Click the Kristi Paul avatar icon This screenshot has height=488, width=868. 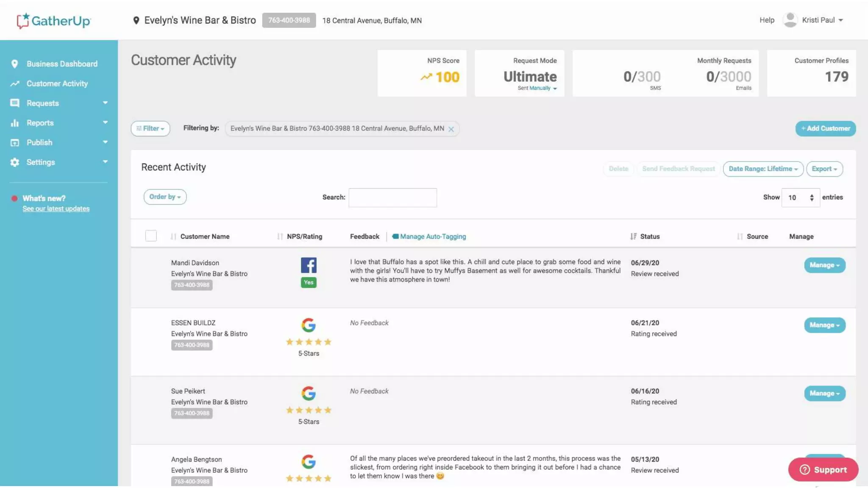(790, 20)
